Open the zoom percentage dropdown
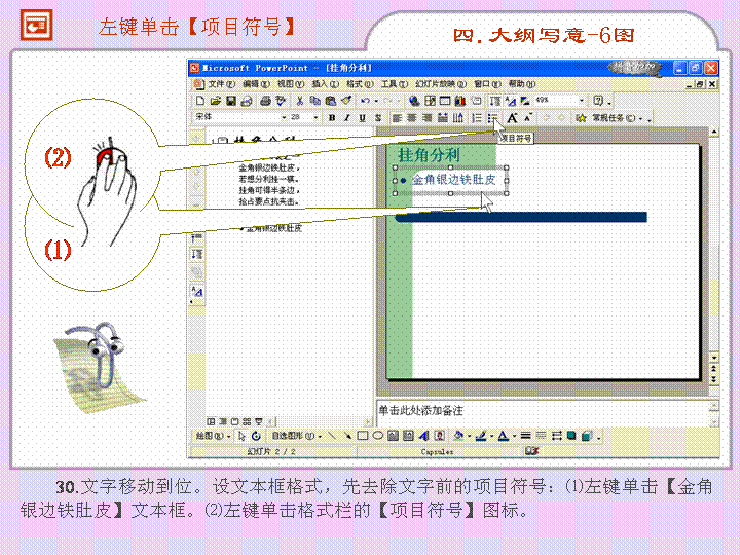 click(x=581, y=101)
